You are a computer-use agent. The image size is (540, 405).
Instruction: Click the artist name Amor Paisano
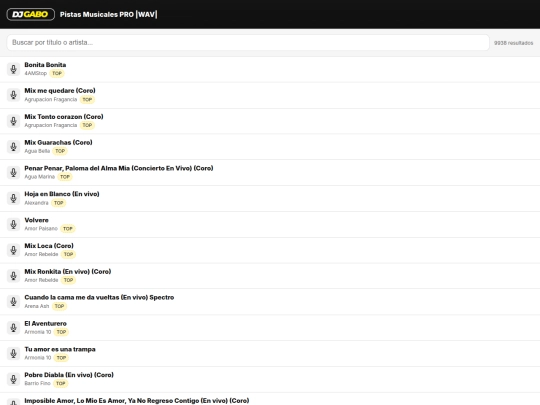click(x=41, y=229)
